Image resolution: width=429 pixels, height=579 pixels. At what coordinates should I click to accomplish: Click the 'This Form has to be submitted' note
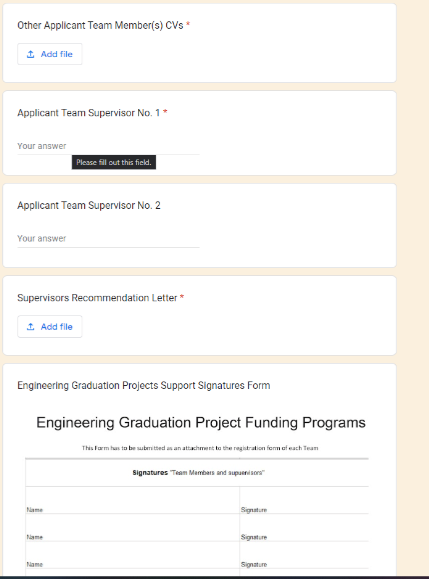click(200, 448)
